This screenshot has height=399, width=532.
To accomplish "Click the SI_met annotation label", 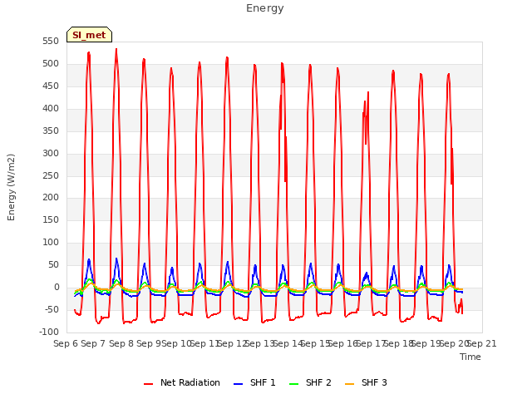I will click(89, 35).
